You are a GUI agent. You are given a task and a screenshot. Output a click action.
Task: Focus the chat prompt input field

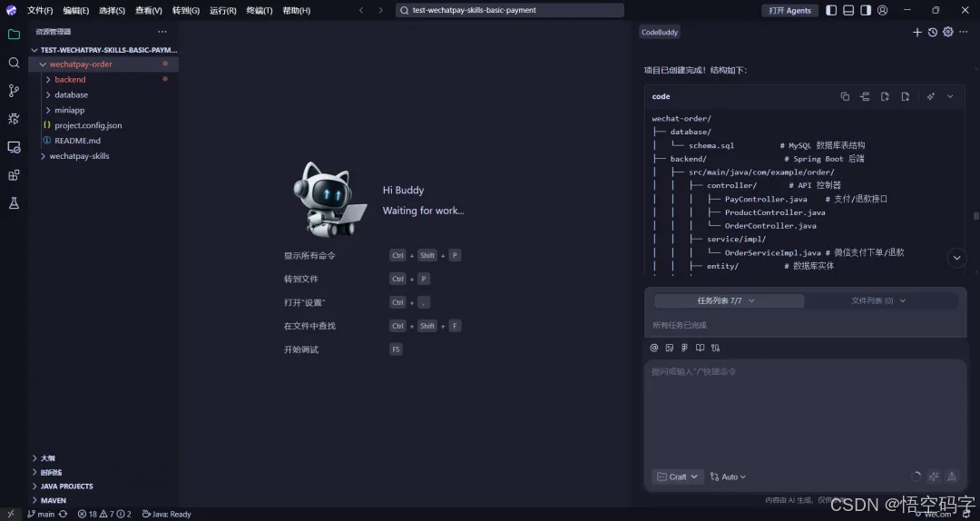click(806, 413)
